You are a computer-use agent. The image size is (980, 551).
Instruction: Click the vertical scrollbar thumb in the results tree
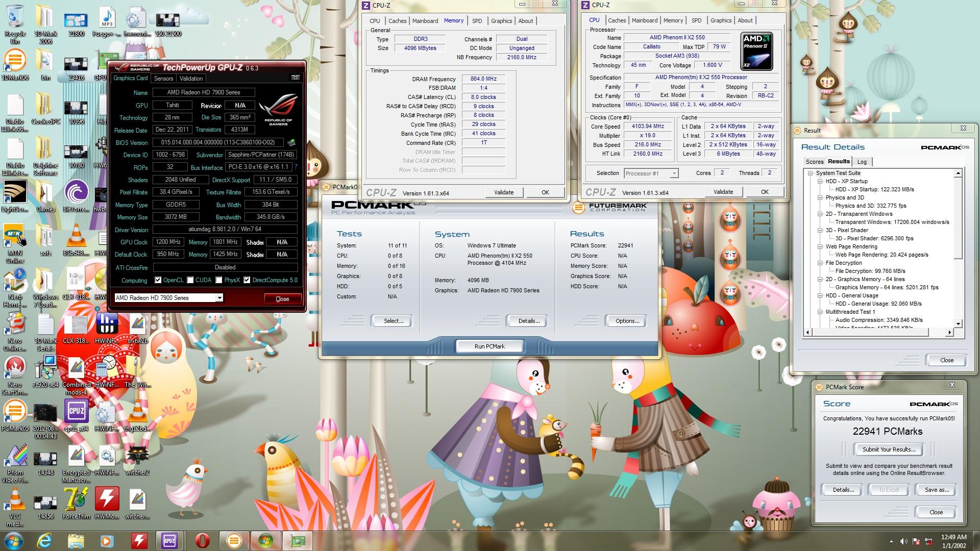click(x=958, y=218)
